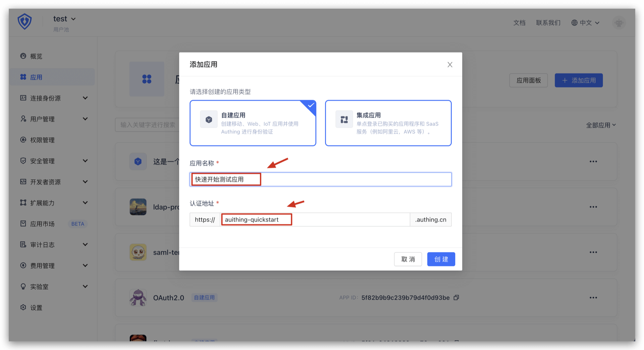The width and height of the screenshot is (644, 350).
Task: Open the test user pool dropdown
Action: click(64, 19)
